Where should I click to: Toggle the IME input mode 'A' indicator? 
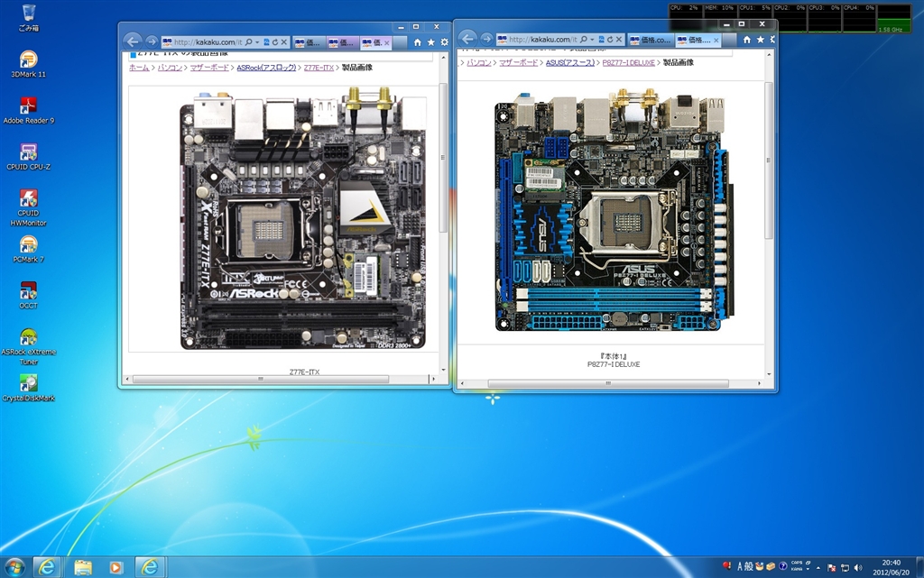point(740,566)
